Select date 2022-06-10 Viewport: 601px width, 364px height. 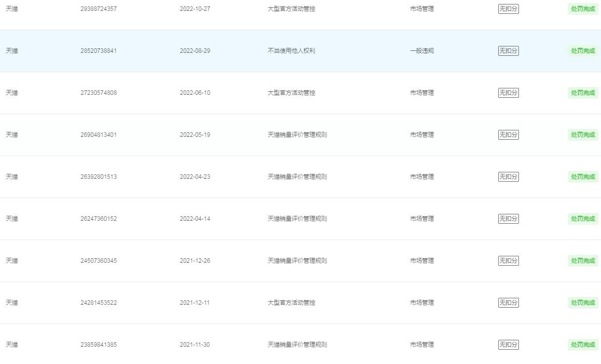[195, 93]
